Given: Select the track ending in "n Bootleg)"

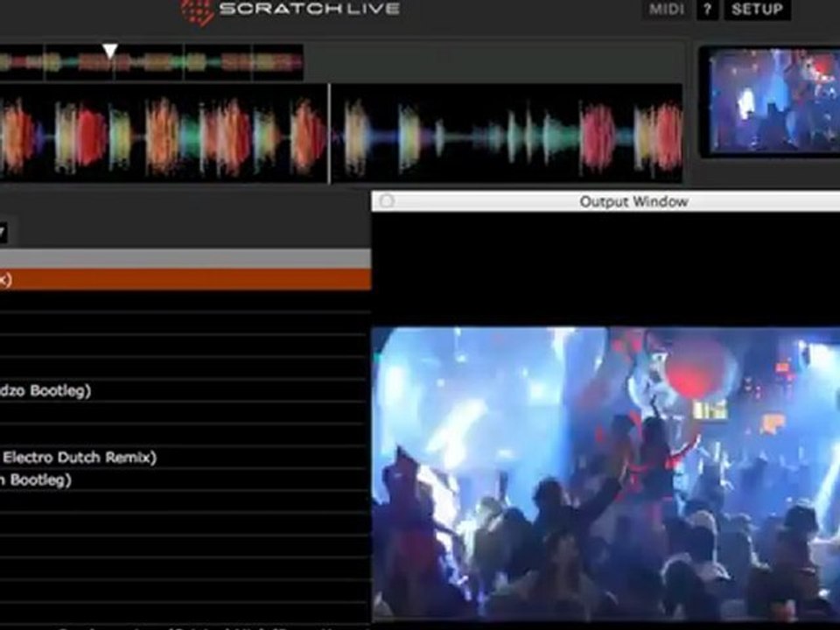Looking at the screenshot, I should point(185,479).
